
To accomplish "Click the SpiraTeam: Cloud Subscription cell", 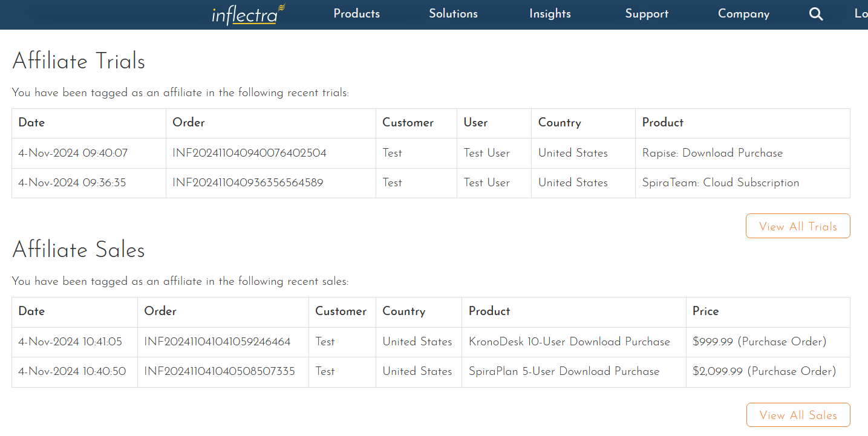I will click(x=720, y=183).
